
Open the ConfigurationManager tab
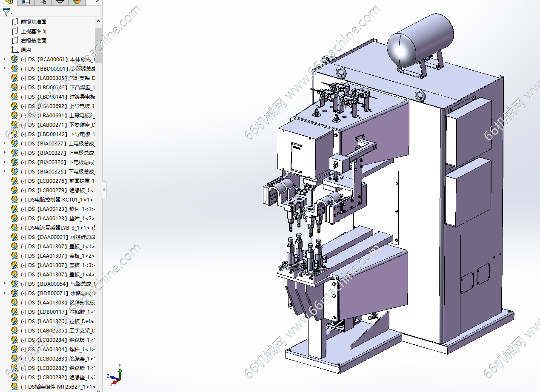click(x=43, y=2)
